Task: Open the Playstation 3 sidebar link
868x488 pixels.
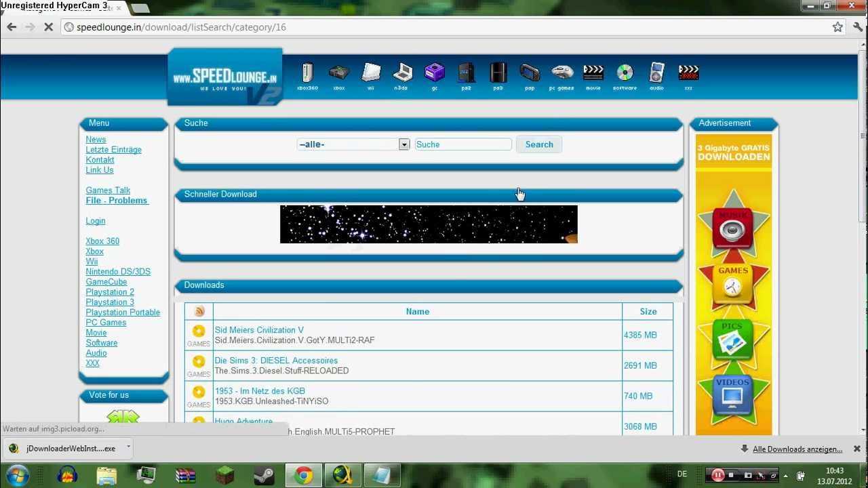Action: tap(110, 302)
